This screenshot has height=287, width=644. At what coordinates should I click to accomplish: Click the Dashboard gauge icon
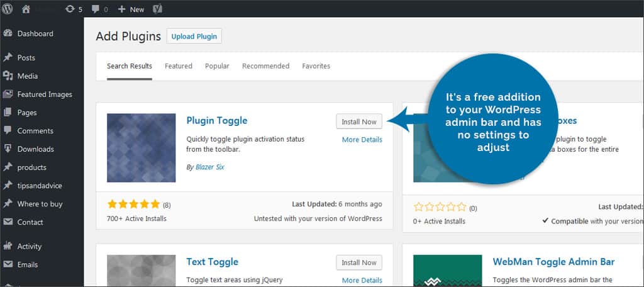click(x=8, y=34)
